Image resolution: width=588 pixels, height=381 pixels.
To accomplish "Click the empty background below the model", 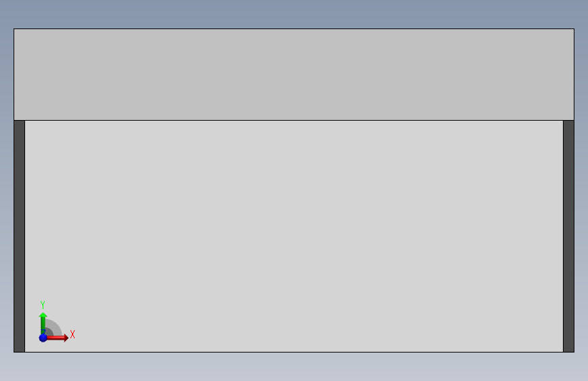I will point(294,367).
